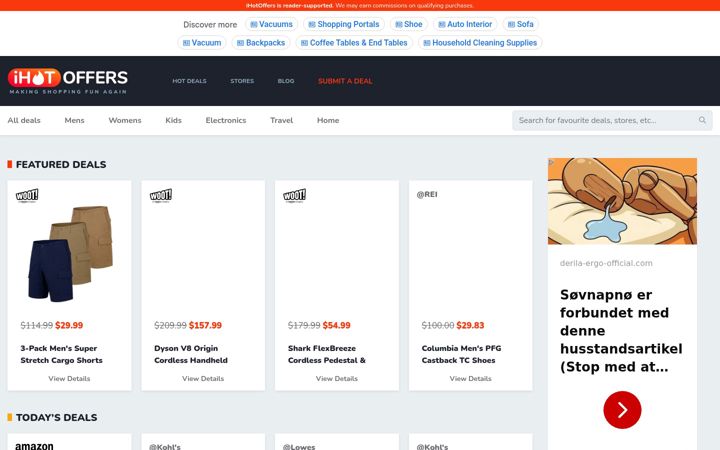The width and height of the screenshot is (720, 450).
Task: Select the Mens category
Action: point(74,120)
